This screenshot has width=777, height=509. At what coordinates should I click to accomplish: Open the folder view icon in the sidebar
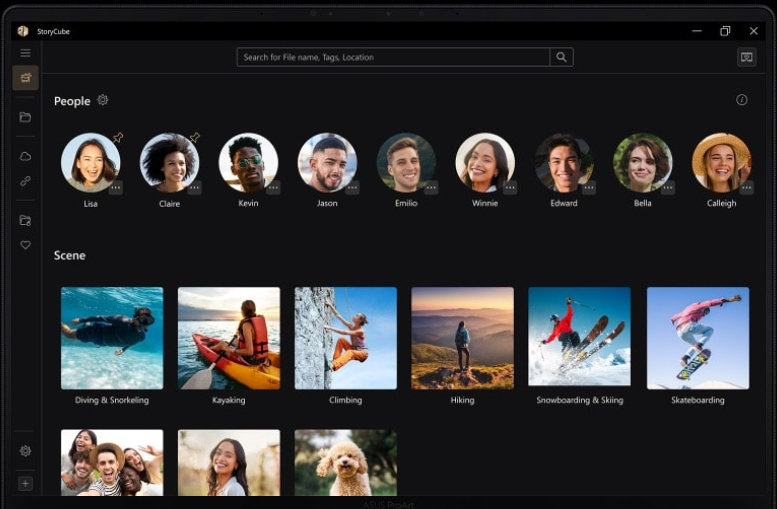tap(25, 117)
